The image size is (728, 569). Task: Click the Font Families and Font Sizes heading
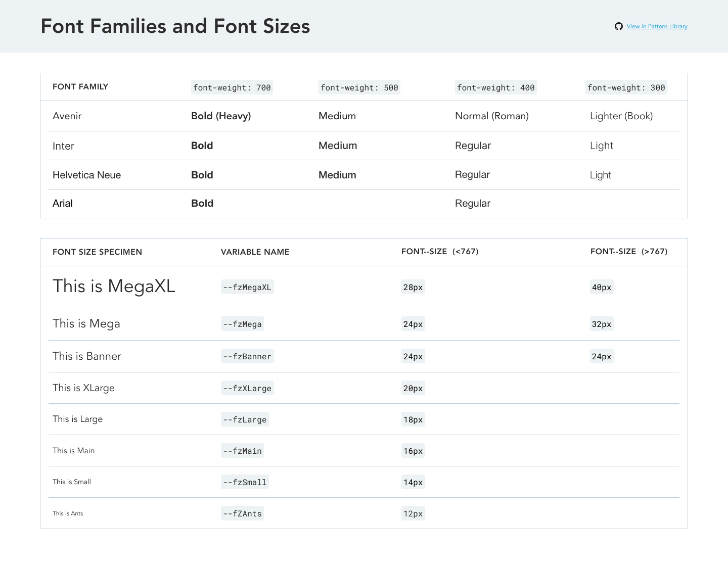click(x=175, y=26)
